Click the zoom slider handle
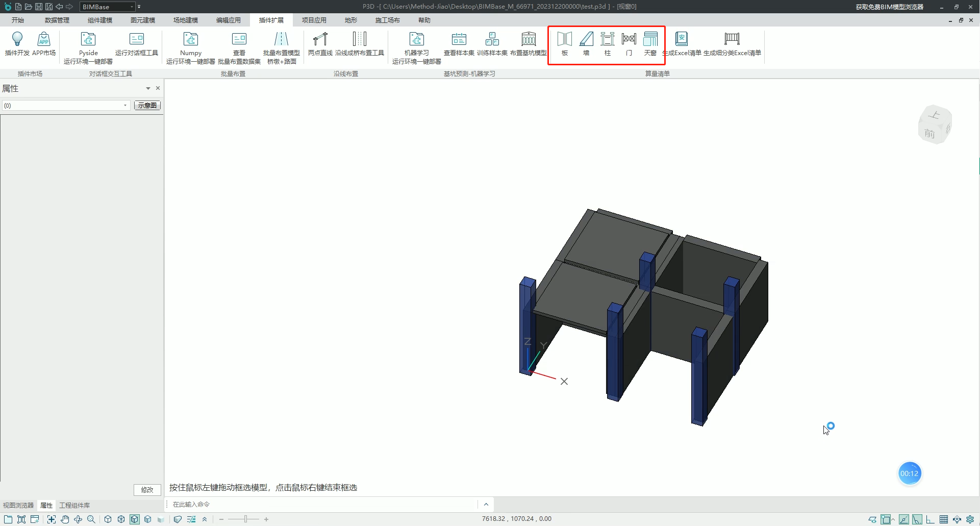980x526 pixels. click(x=245, y=519)
